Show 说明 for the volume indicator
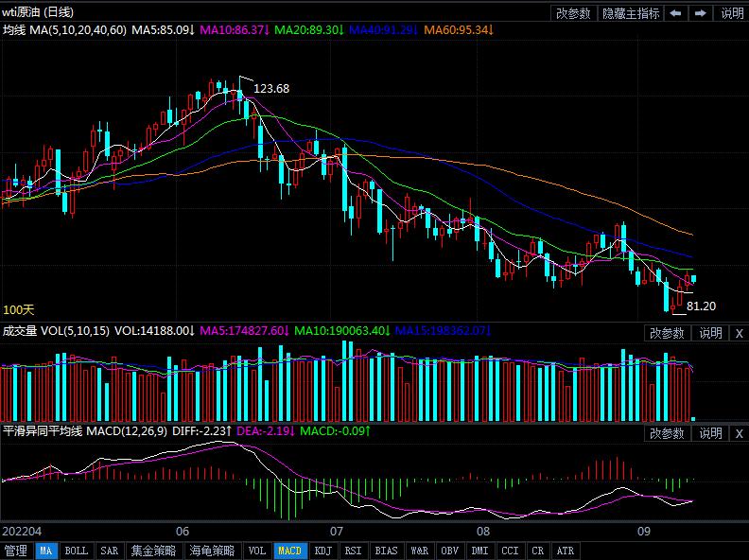Viewport: 749px width, 560px height. (x=710, y=333)
